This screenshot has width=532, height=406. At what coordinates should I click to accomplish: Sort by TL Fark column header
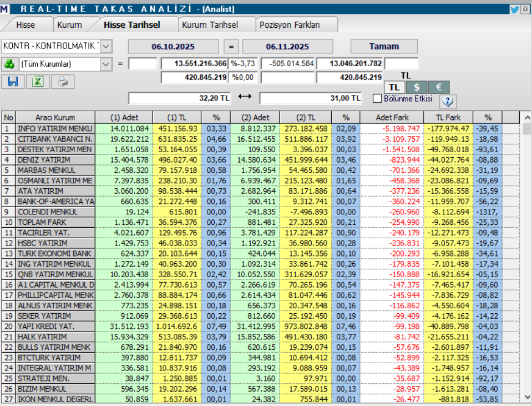coord(448,118)
